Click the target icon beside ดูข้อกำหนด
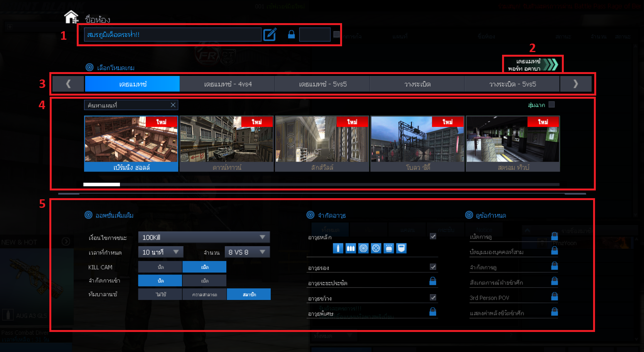The width and height of the screenshot is (644, 352). point(469,215)
